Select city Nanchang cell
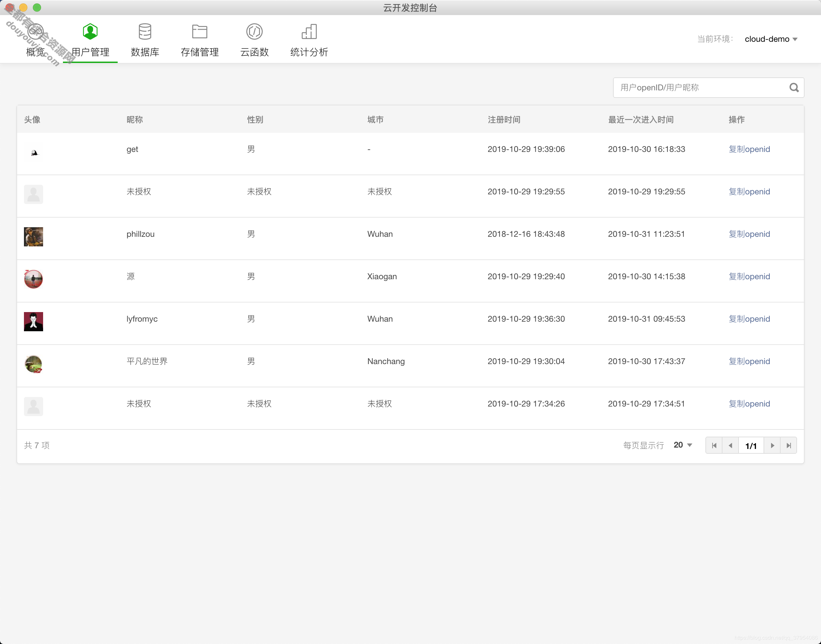This screenshot has height=644, width=821. coord(386,361)
